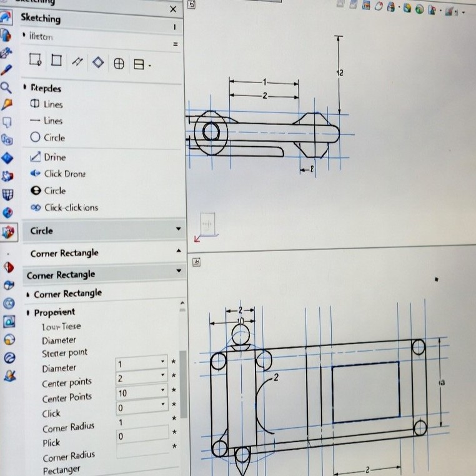Click the blue diamond icon in left sidebar
This screenshot has width=476, height=476.
pyautogui.click(x=7, y=157)
